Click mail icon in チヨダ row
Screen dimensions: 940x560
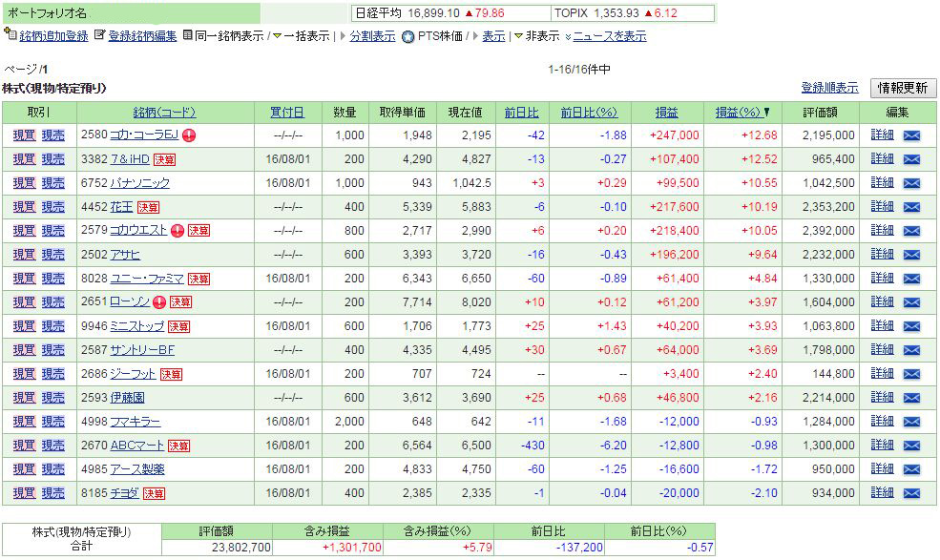click(911, 493)
